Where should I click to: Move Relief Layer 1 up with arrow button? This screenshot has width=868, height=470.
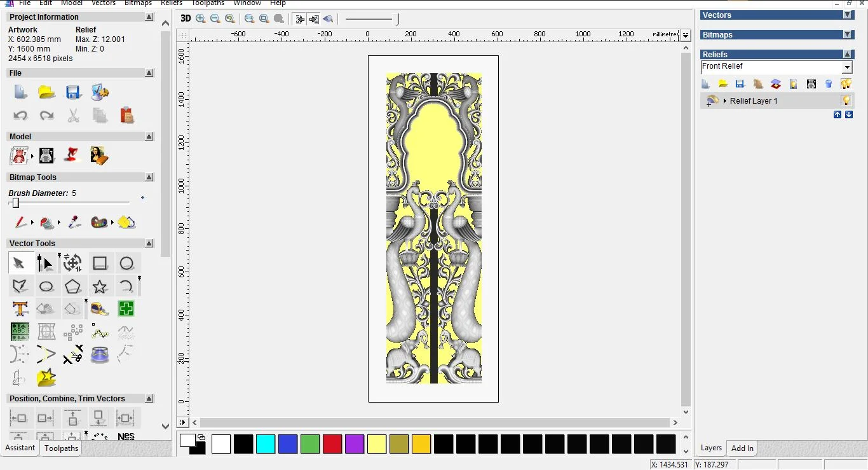(837, 114)
